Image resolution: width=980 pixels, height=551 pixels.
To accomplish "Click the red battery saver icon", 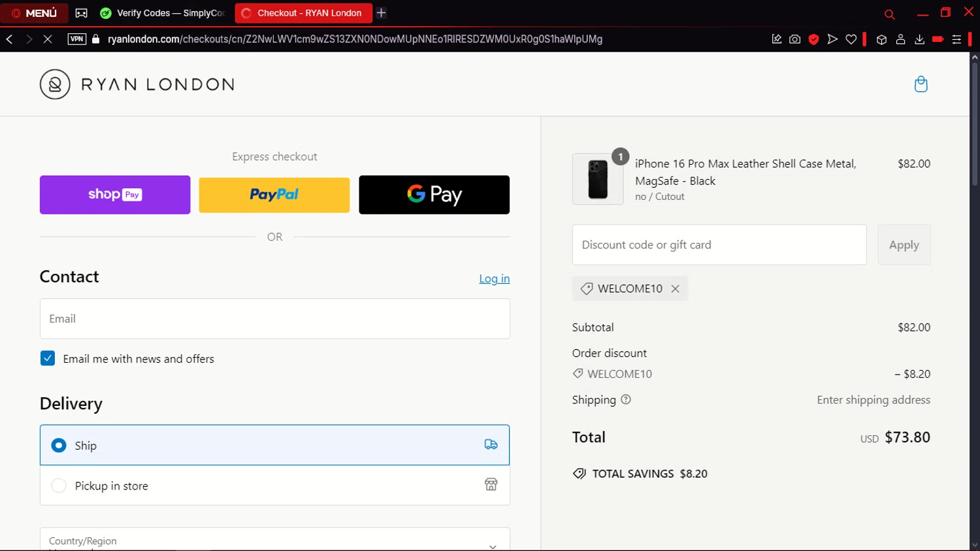I will (938, 39).
